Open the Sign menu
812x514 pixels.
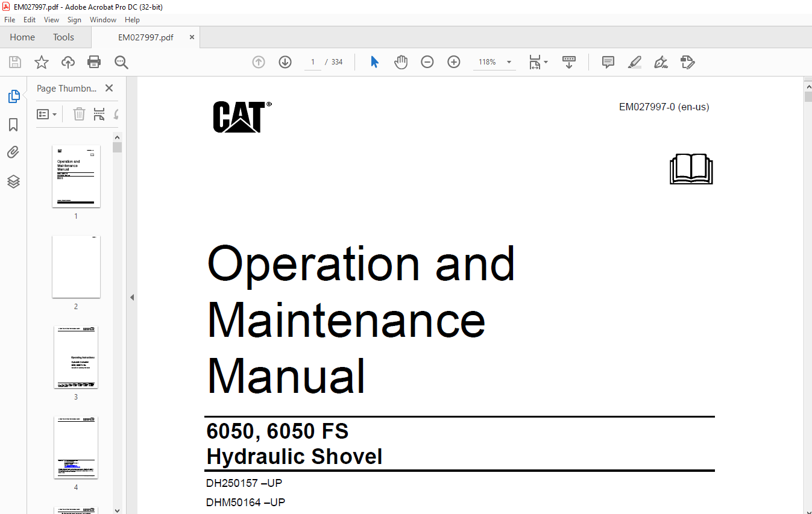pos(74,20)
